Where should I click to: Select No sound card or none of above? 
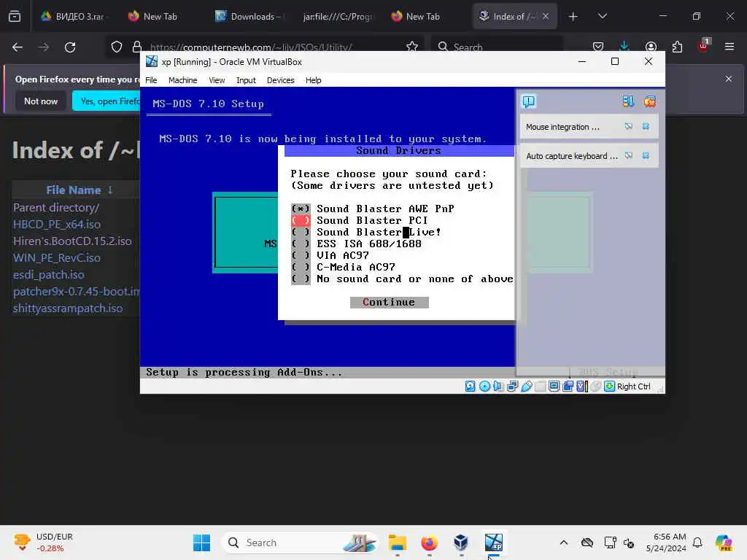(x=402, y=279)
